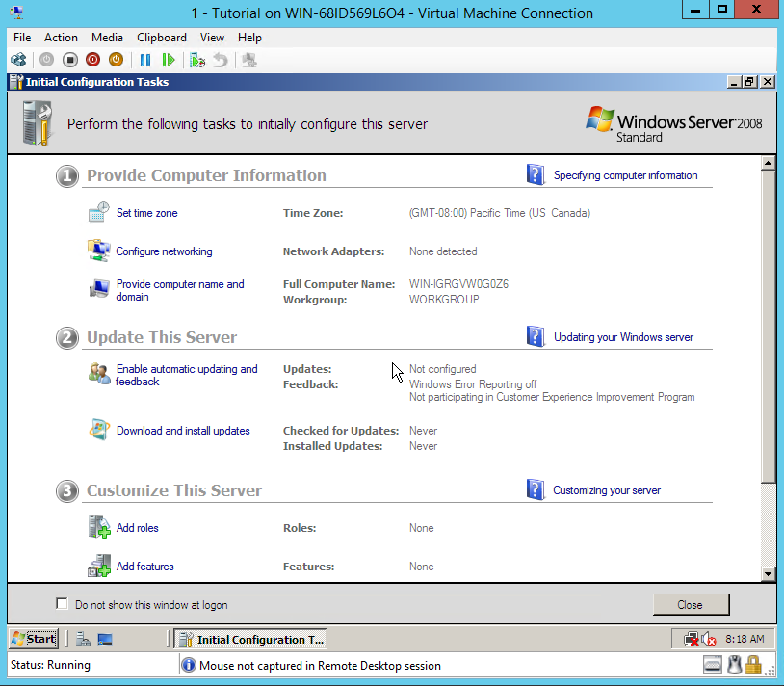
Task: Click the scrollbar down arrow
Action: coord(769,574)
